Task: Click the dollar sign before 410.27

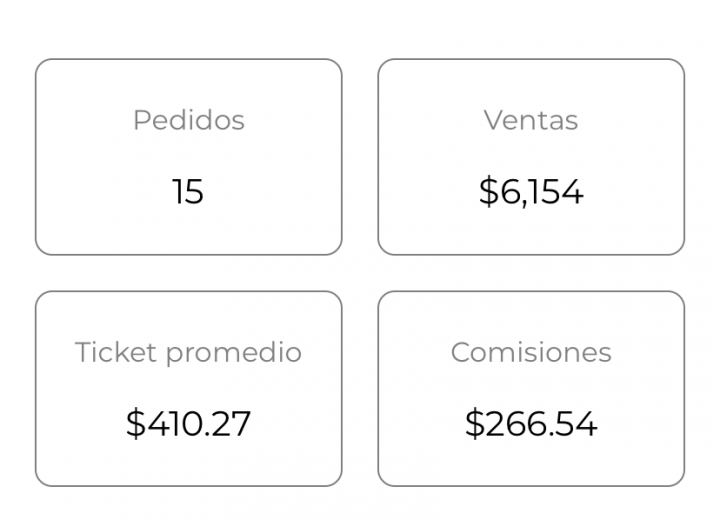Action: click(x=136, y=424)
